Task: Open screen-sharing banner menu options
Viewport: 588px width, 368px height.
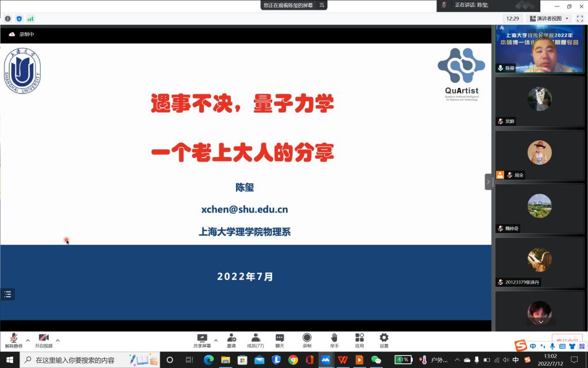Action: tap(322, 5)
